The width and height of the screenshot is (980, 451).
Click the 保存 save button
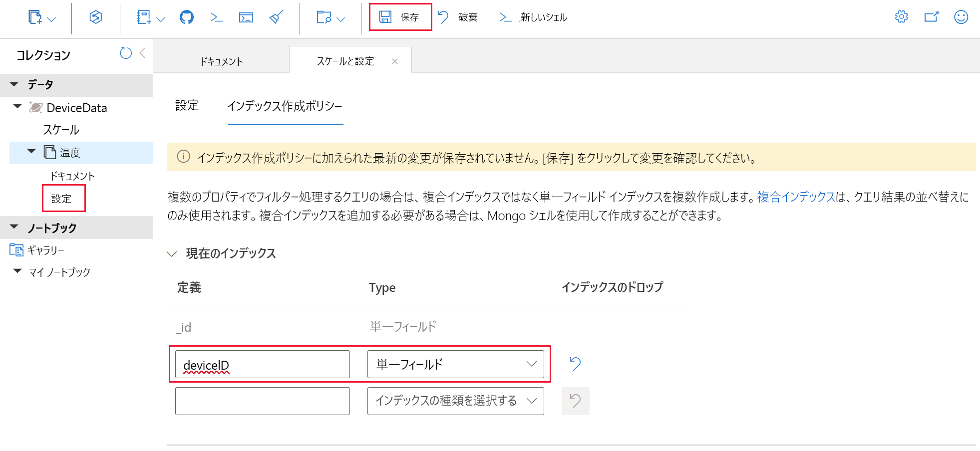click(x=399, y=16)
